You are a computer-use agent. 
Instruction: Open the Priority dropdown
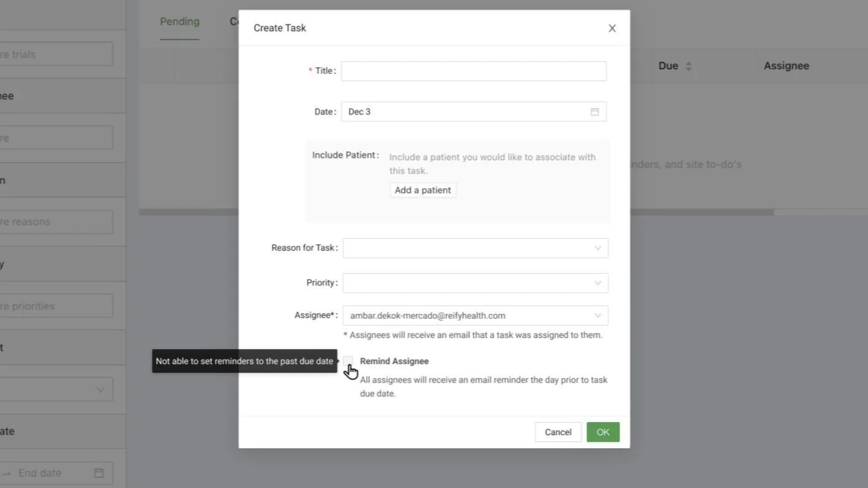coord(475,283)
